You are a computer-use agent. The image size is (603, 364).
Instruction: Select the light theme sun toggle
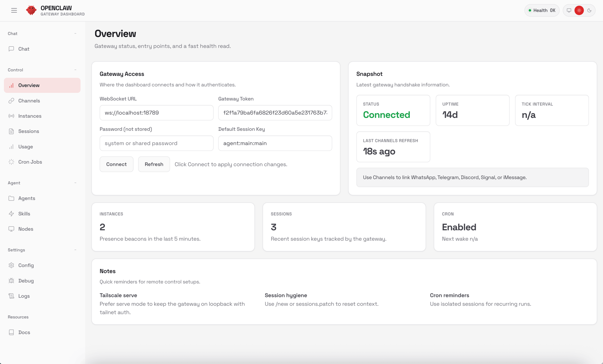[579, 10]
